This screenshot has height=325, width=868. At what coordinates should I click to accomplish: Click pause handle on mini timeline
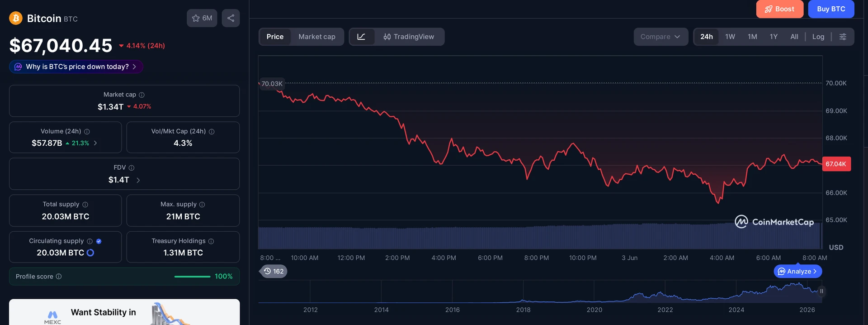point(821,291)
